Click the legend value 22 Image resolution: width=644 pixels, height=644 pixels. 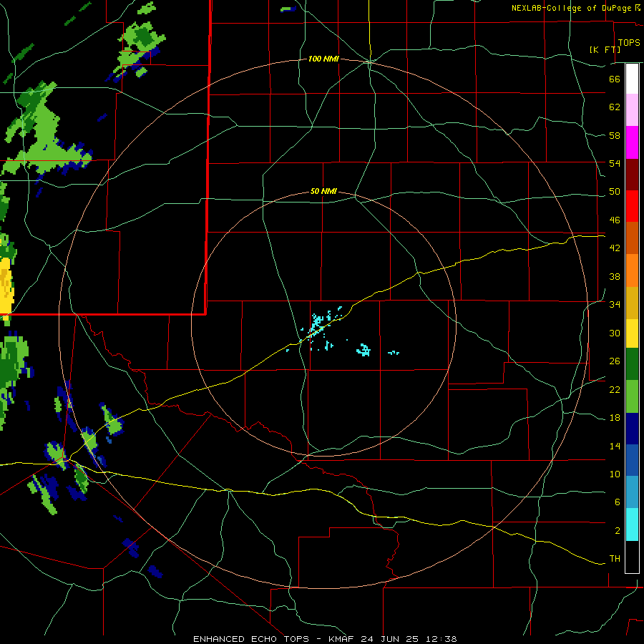pos(615,389)
